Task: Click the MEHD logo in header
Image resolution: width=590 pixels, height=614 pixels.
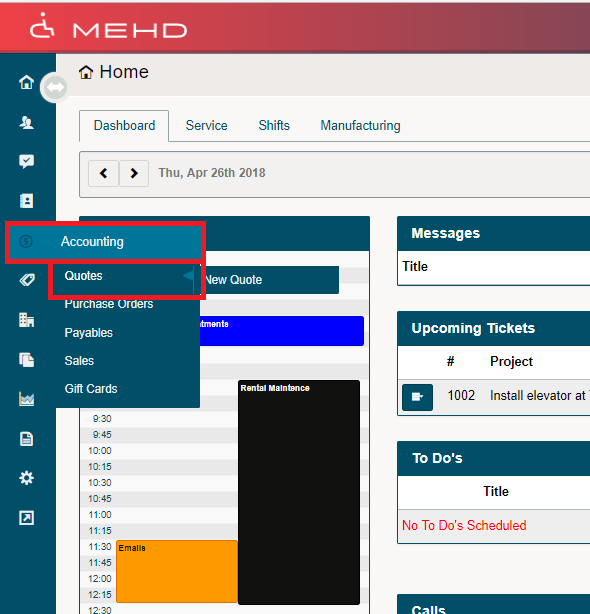Action: [108, 27]
